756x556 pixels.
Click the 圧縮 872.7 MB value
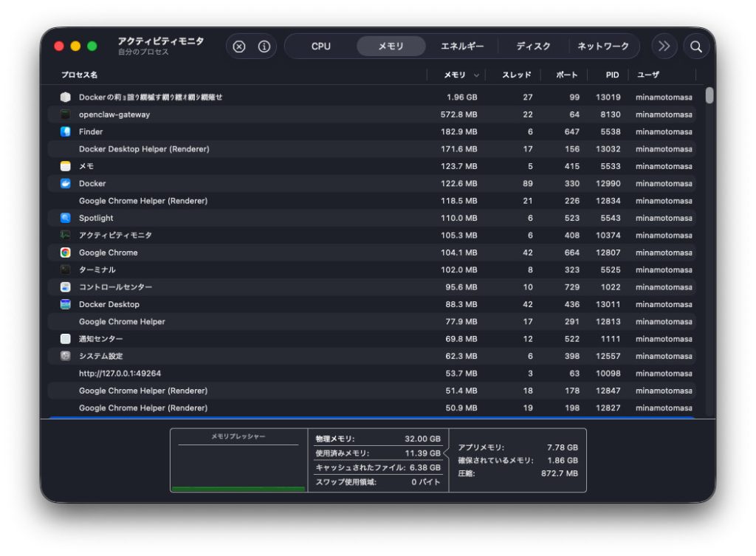pos(560,473)
